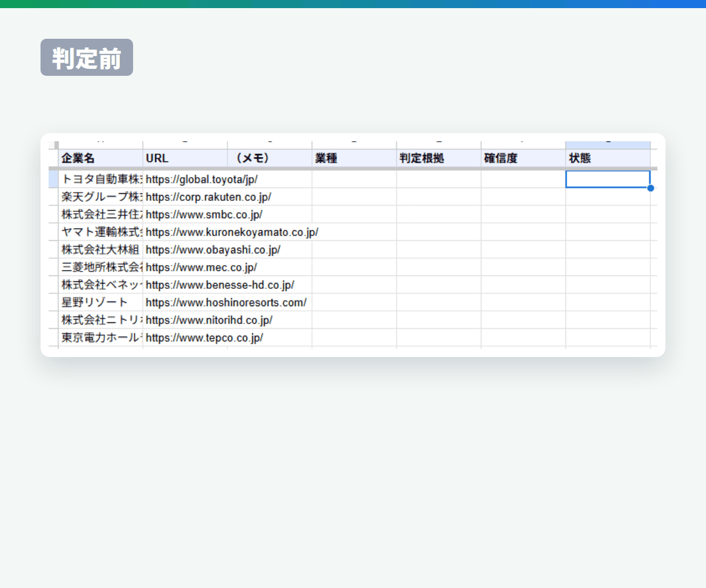706x588 pixels.
Task: Click the 判定前 label badge
Action: pyautogui.click(x=87, y=57)
